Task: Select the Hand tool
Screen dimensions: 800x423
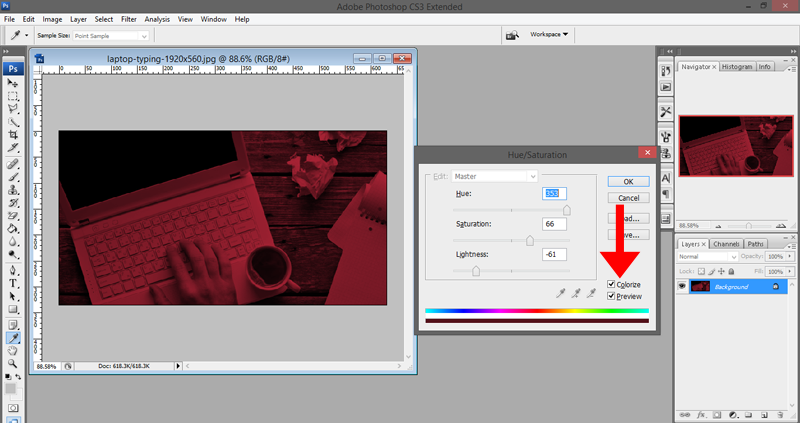Action: (13, 351)
